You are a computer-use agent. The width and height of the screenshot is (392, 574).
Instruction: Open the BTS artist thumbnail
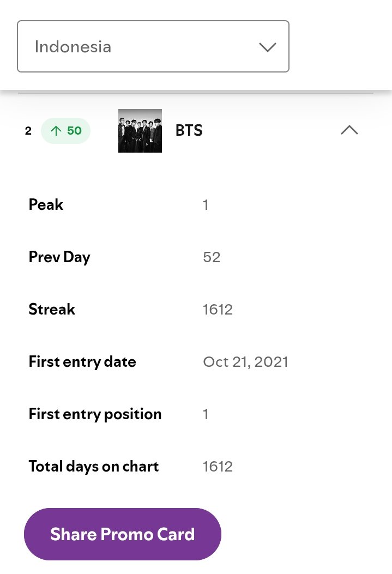tap(140, 131)
